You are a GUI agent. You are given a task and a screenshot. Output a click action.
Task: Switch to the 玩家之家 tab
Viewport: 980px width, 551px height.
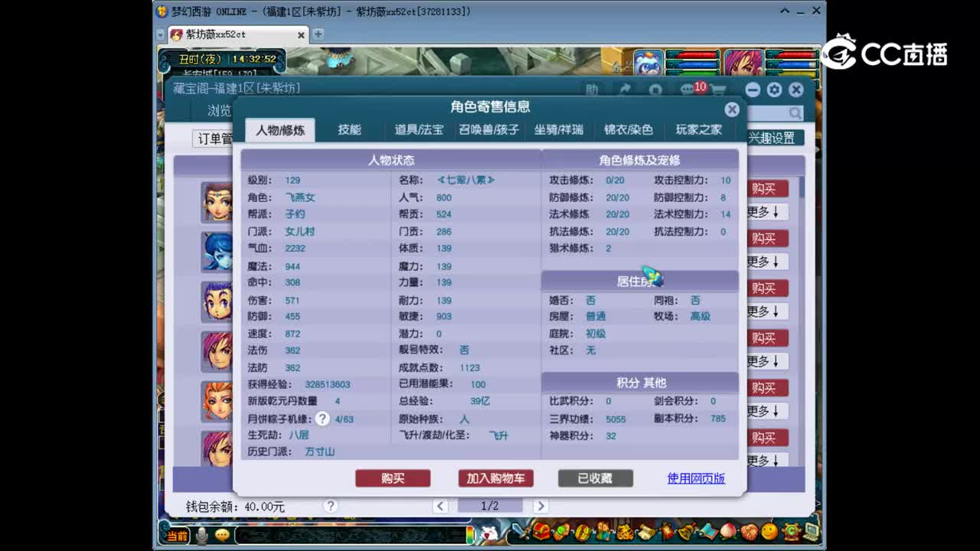point(698,130)
